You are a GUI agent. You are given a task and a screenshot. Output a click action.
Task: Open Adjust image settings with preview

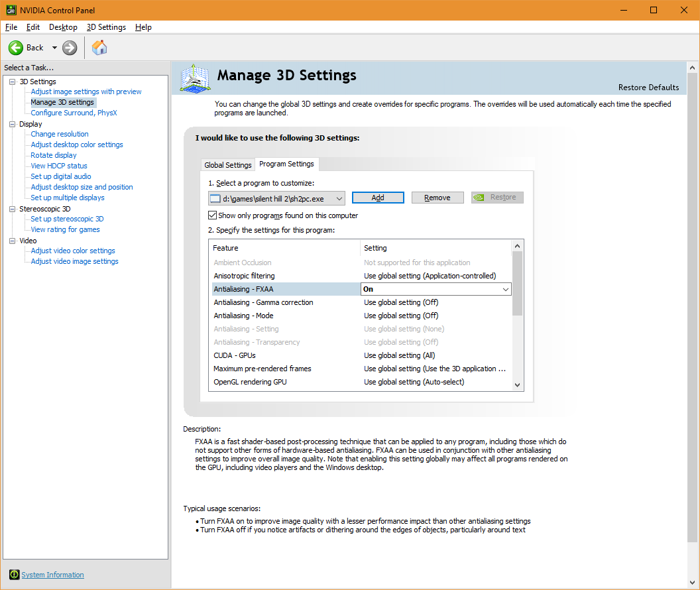[x=86, y=91]
